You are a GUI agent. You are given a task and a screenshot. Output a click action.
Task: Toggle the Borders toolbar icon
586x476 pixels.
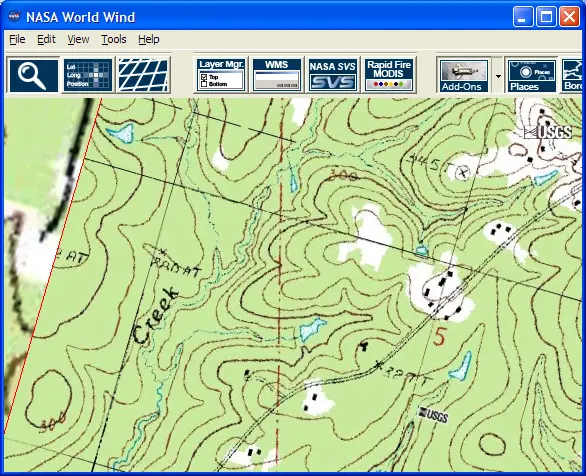tap(572, 75)
